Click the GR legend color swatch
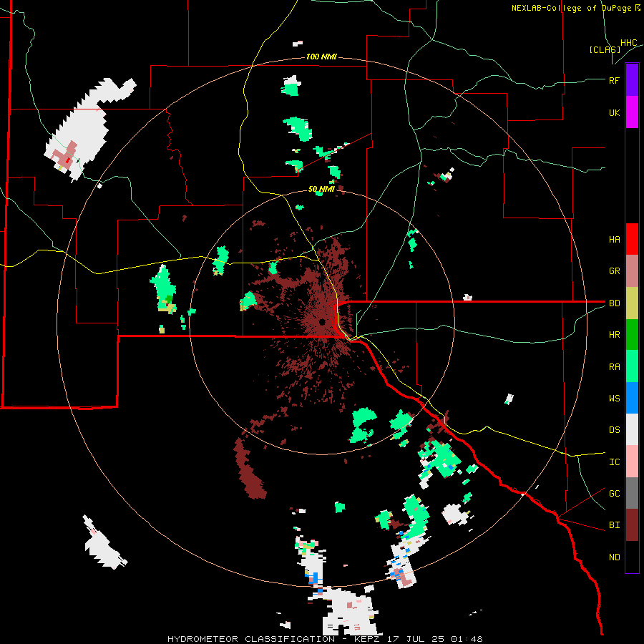This screenshot has width=644, height=644. click(632, 271)
